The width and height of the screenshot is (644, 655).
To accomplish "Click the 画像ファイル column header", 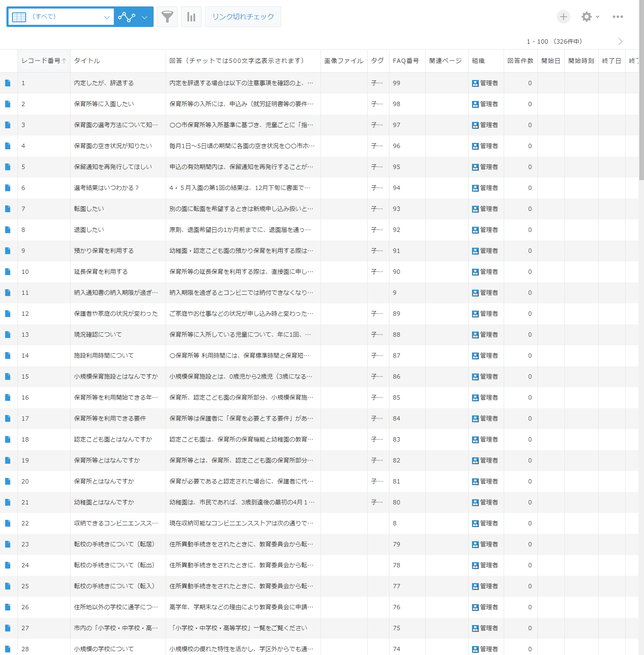I will click(344, 61).
